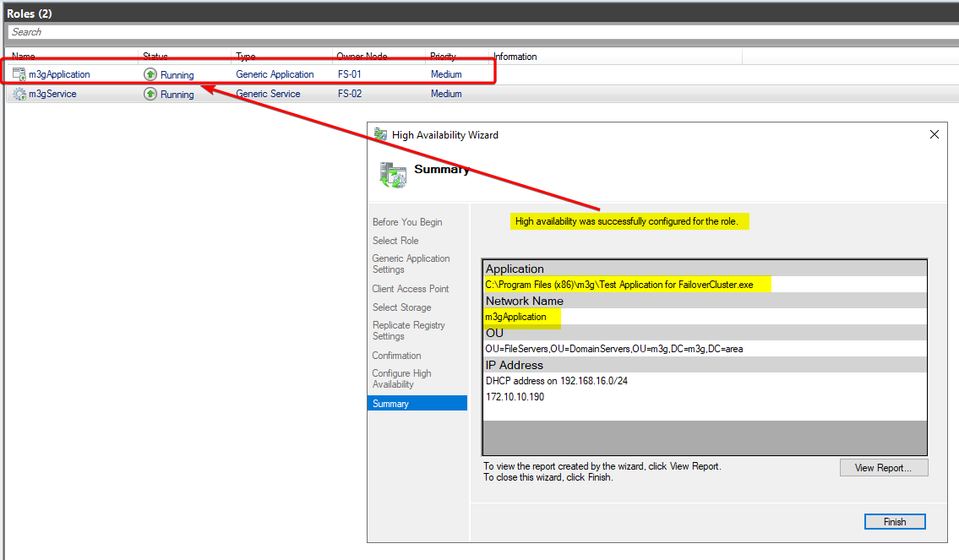Click the Running text for m3gApplication
This screenshot has width=959, height=560.
click(x=177, y=74)
